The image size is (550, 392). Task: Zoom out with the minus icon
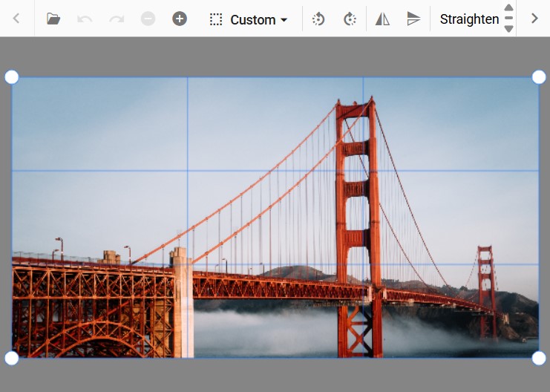pos(148,19)
